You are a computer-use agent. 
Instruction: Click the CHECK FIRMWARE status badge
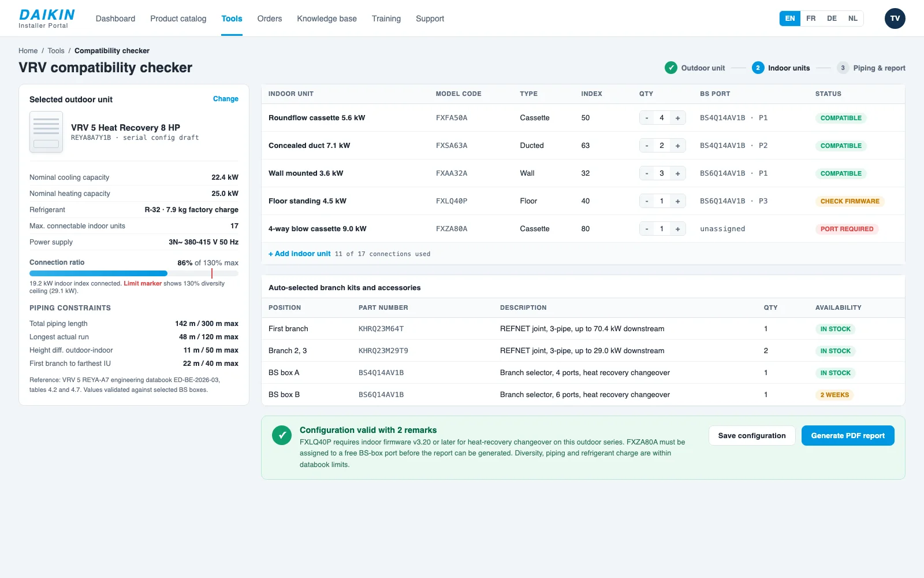click(850, 201)
